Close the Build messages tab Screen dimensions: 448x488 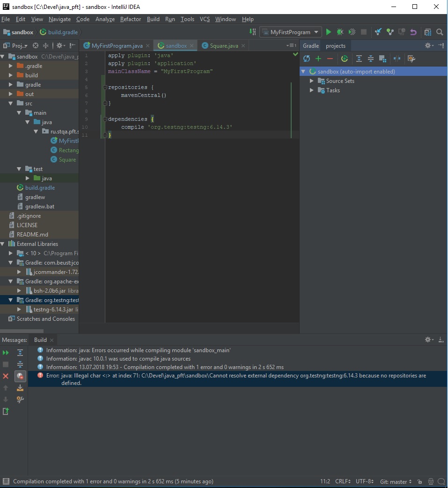51,340
